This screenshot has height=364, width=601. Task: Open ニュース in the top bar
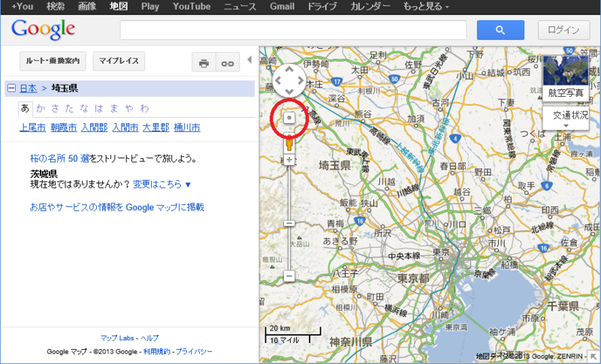tap(240, 7)
